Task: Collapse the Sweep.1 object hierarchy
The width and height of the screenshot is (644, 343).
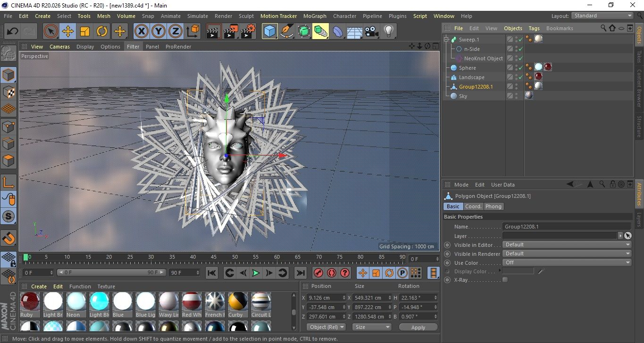Action: [446, 40]
